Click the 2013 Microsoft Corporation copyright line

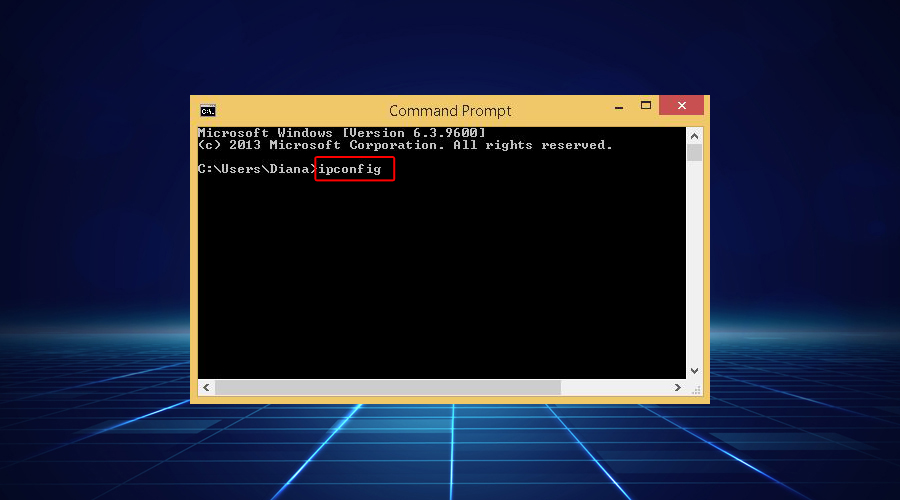pos(405,145)
